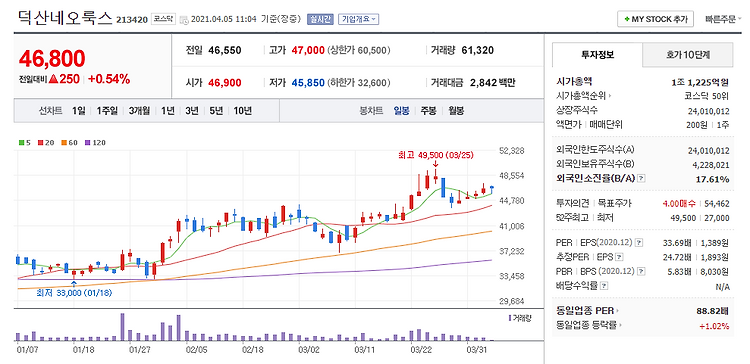Click the calendar clock icon beside the date
The image size is (750, 364).
coord(184,20)
